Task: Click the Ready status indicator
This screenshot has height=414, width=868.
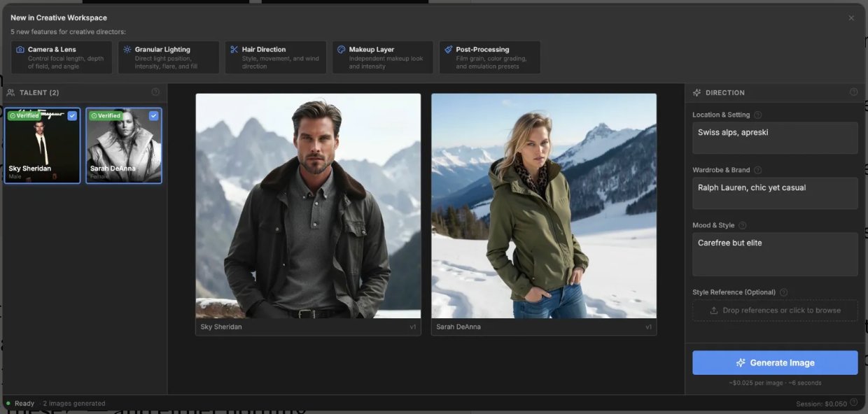Action: click(20, 404)
